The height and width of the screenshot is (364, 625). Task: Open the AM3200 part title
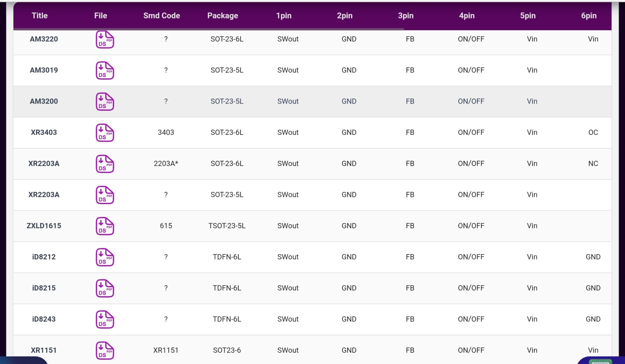coord(44,101)
